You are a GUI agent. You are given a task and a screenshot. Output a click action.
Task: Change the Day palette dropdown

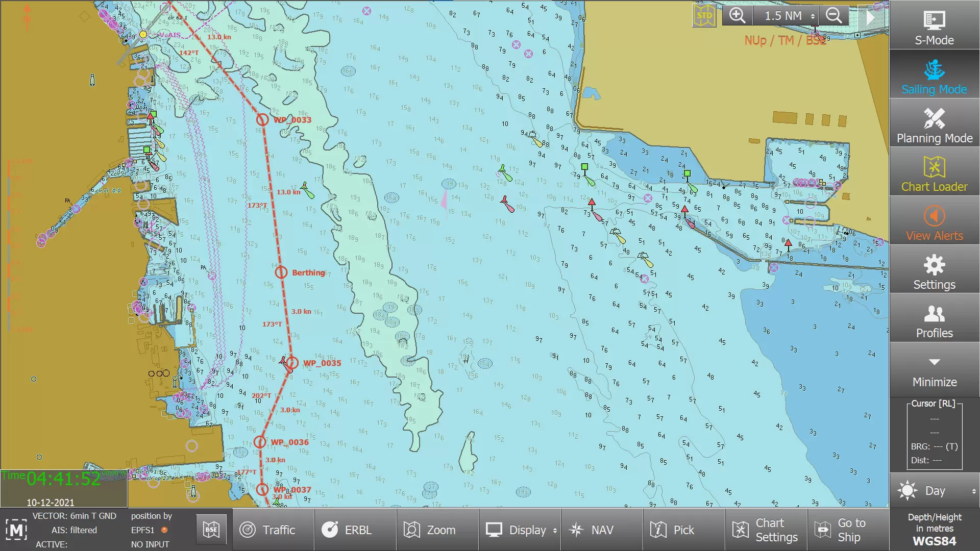(935, 491)
